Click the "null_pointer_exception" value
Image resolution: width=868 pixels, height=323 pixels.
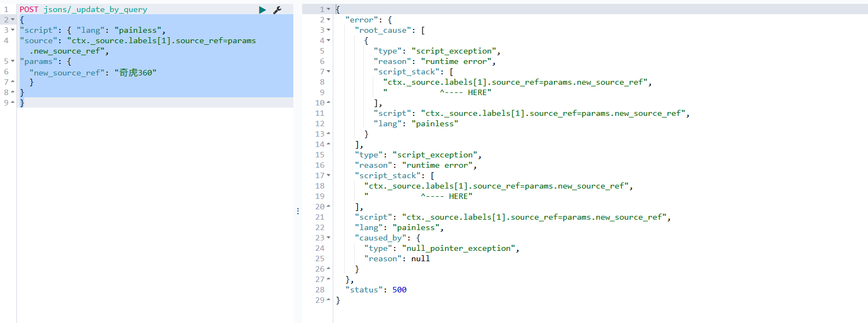tap(459, 248)
